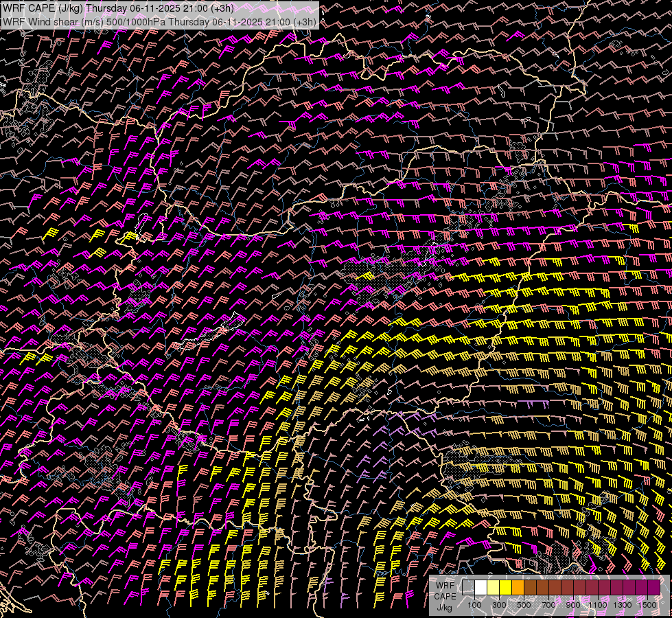Click the WRF Wind shear title line
Screen dimensions: 672x618
tap(159, 21)
